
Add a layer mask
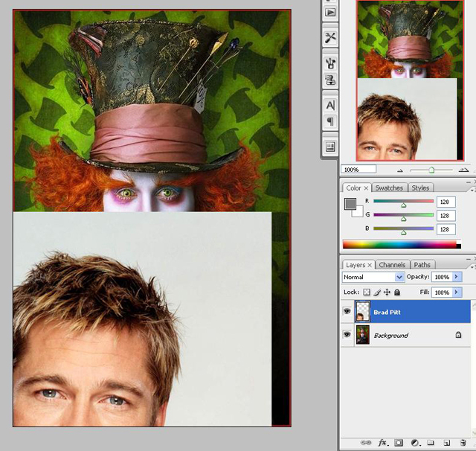[399, 443]
